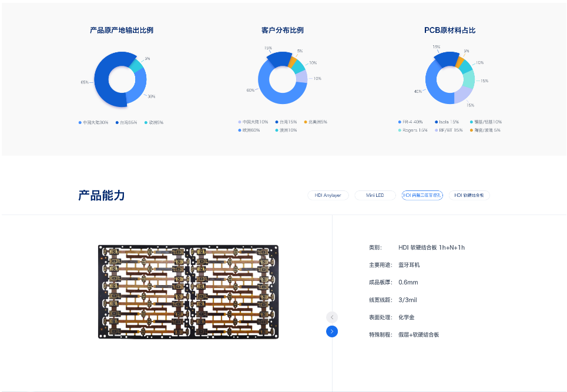Toggle the 欧洲60% legend entry
The height and width of the screenshot is (392, 567).
tap(249, 130)
